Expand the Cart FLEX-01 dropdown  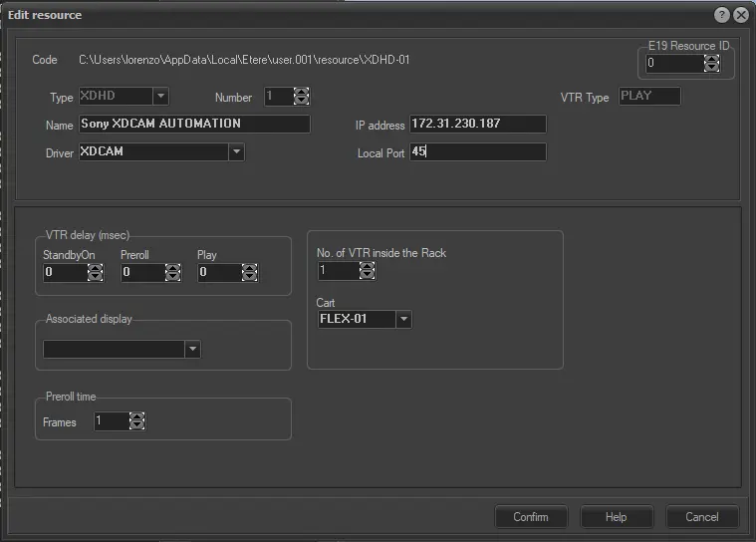pyautogui.click(x=403, y=320)
